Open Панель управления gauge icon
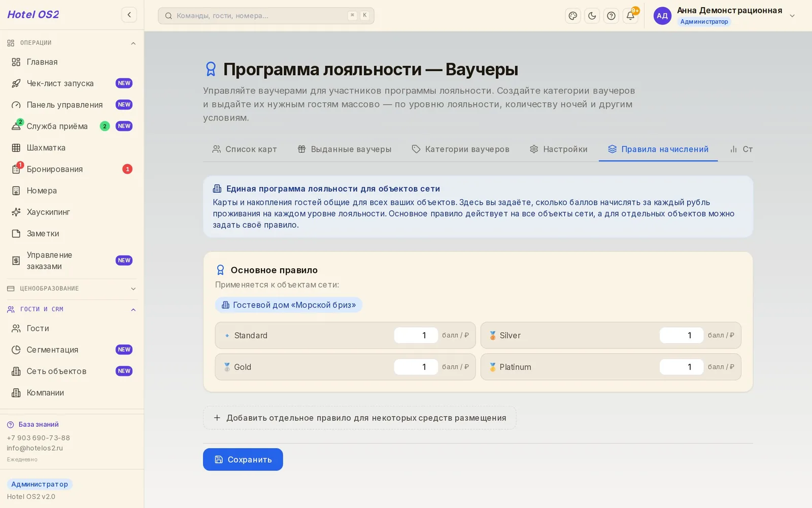The height and width of the screenshot is (508, 812). 16,105
